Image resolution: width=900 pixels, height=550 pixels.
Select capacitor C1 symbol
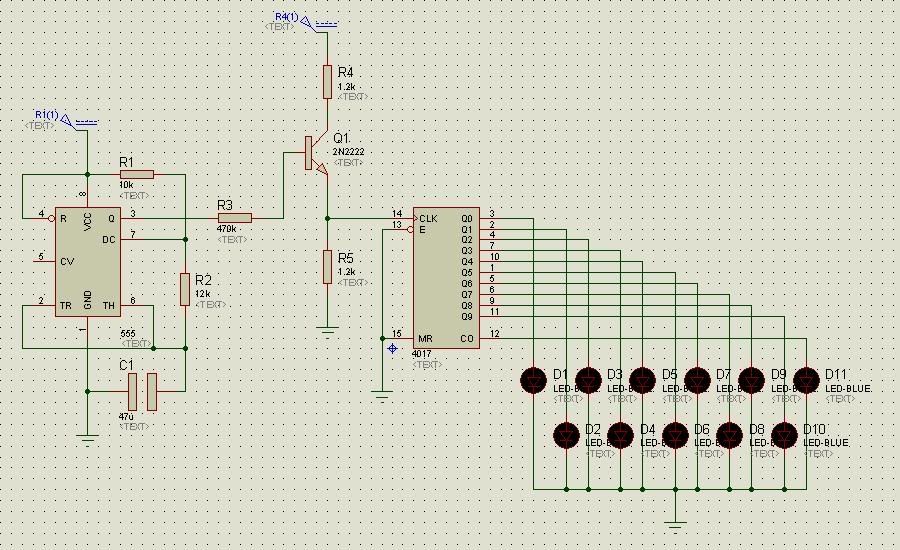pos(142,392)
